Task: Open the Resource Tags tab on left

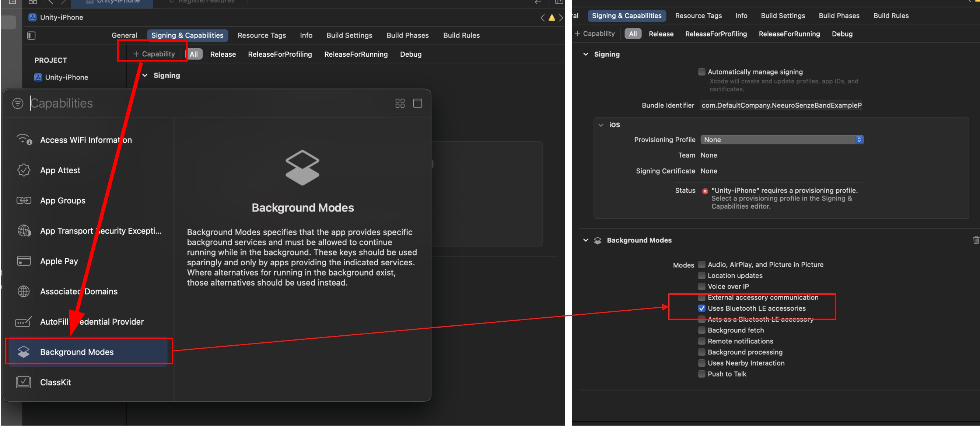Action: coord(261,35)
